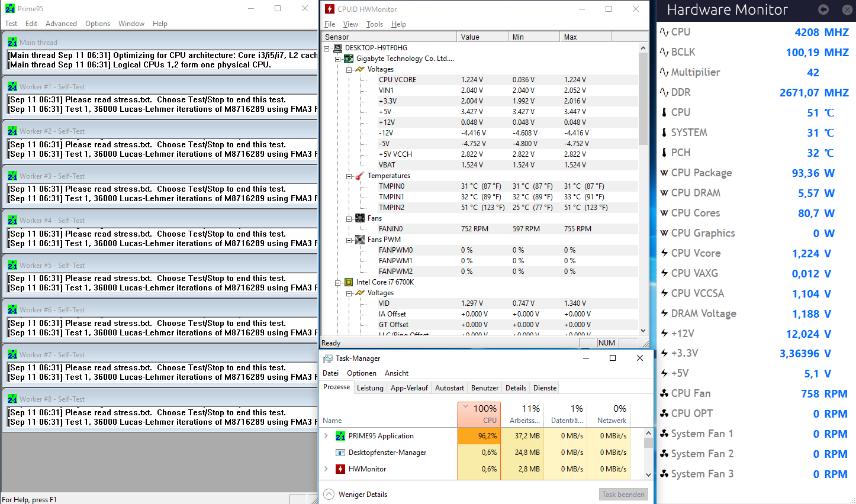Open the Prime95 Options menu

[98, 24]
